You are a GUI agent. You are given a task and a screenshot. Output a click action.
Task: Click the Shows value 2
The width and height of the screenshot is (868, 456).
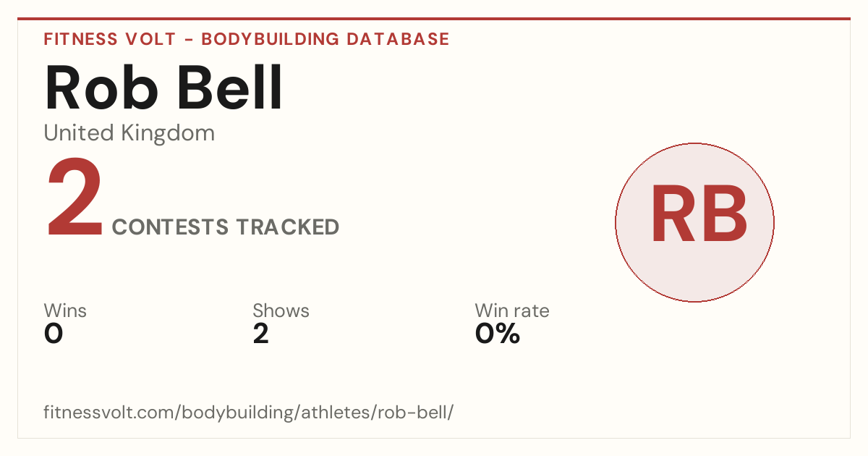261,334
